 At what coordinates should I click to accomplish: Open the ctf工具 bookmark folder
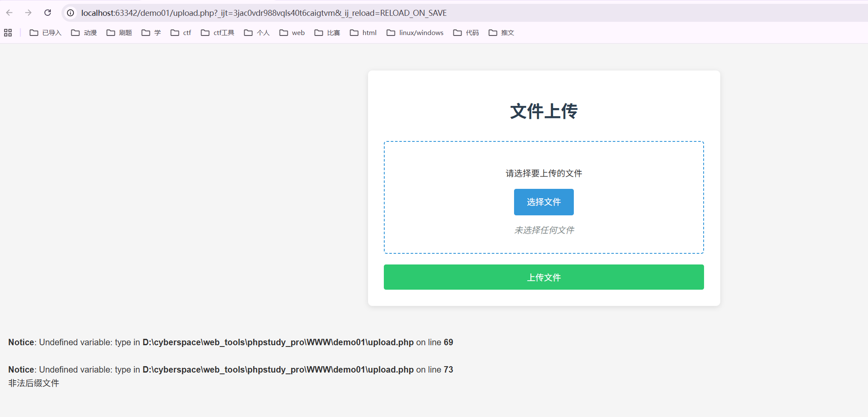[x=218, y=32]
